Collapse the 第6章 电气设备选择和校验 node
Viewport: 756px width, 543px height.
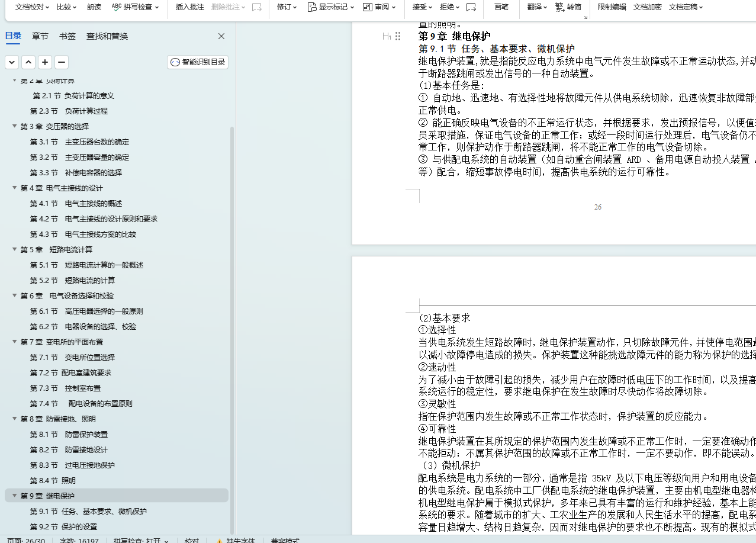click(15, 295)
